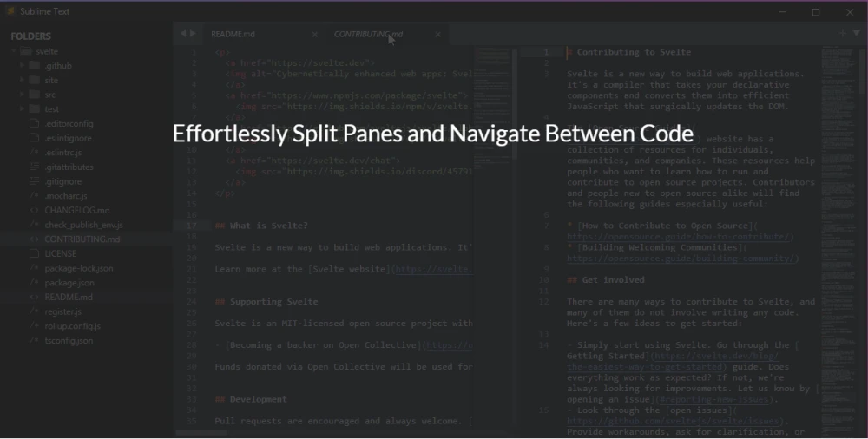Open package-lock.json from the sidebar

[79, 268]
